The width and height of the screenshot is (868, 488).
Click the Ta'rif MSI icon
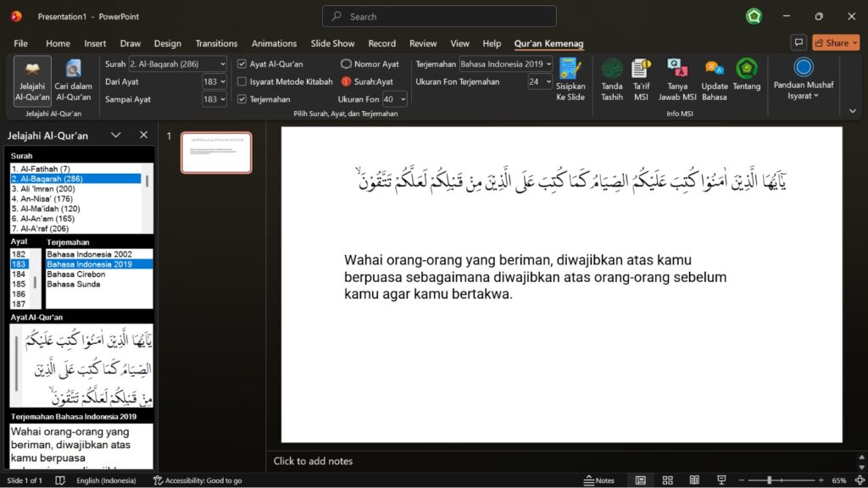[x=641, y=69]
